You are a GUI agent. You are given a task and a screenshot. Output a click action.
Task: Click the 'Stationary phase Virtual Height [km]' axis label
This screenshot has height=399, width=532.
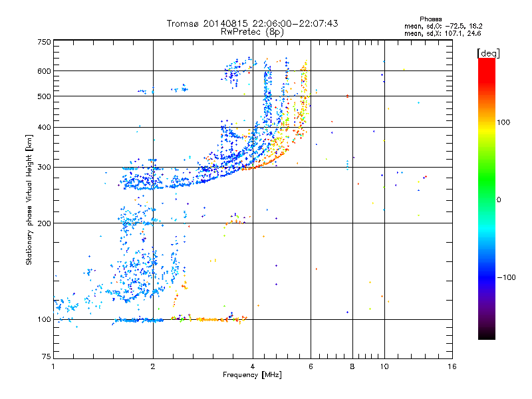29,199
